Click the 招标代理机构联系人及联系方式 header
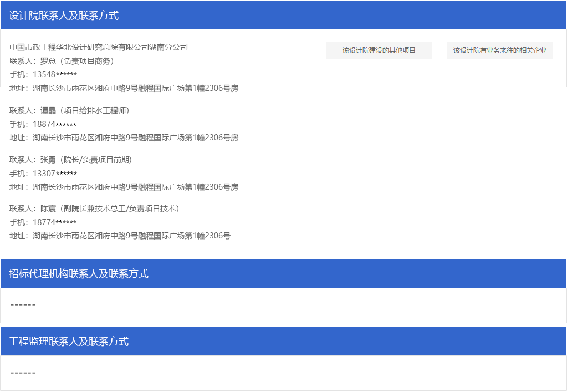This screenshot has height=392, width=567. click(x=79, y=274)
